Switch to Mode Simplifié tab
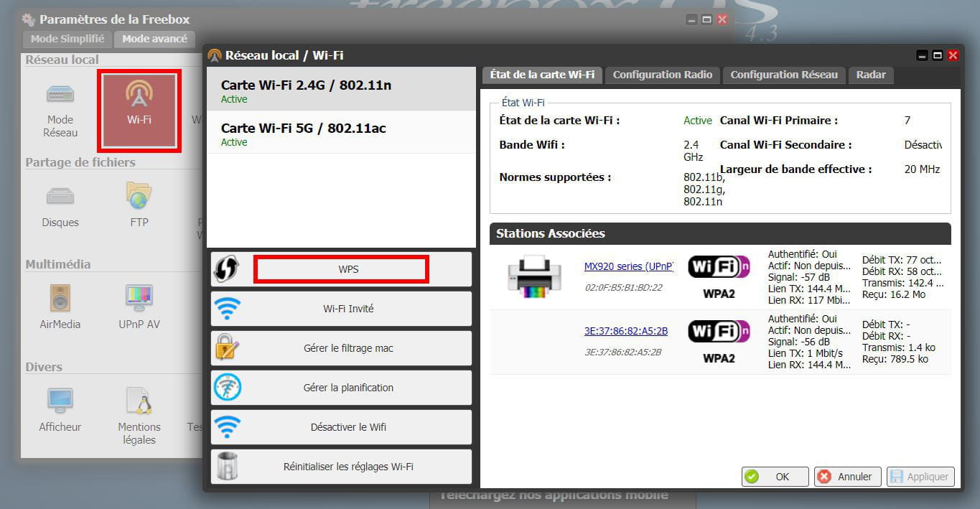 [67, 39]
